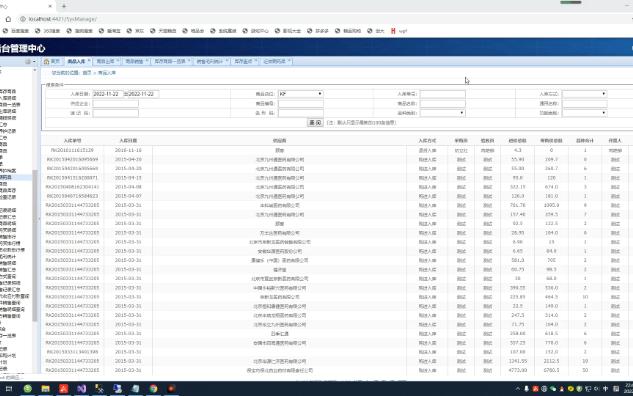Screen dimensions: 633x396
Task: Click the Task View taskbar button
Action: click(x=9, y=388)
